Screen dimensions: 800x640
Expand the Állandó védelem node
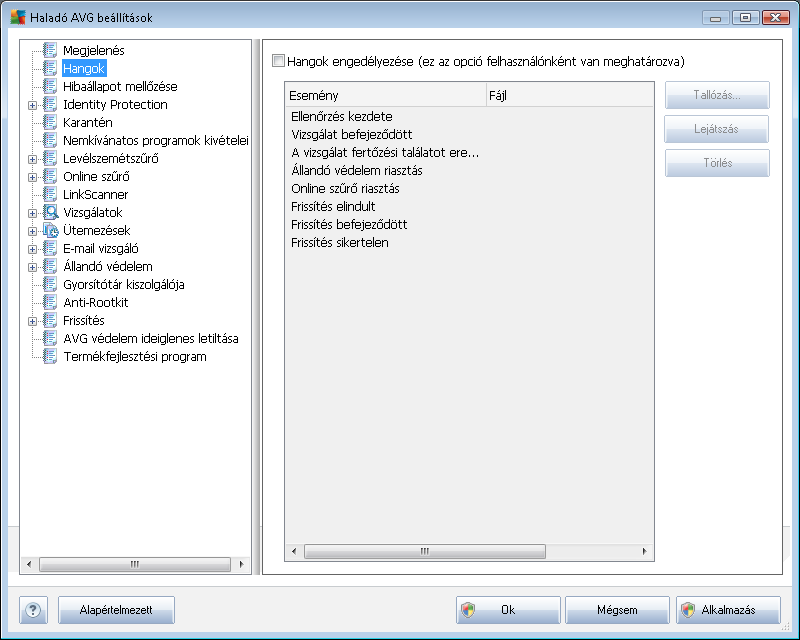pyautogui.click(x=32, y=267)
